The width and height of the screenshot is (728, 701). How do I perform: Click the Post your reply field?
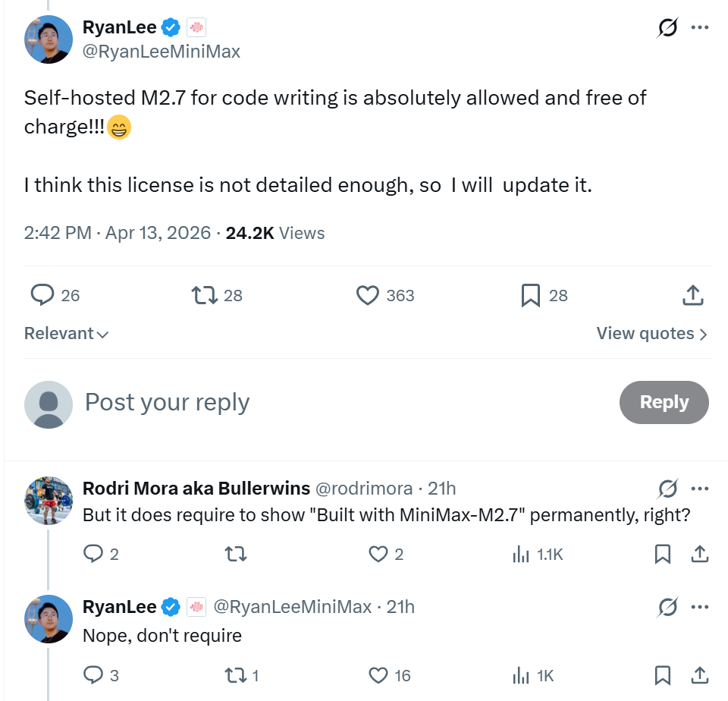[x=167, y=402]
